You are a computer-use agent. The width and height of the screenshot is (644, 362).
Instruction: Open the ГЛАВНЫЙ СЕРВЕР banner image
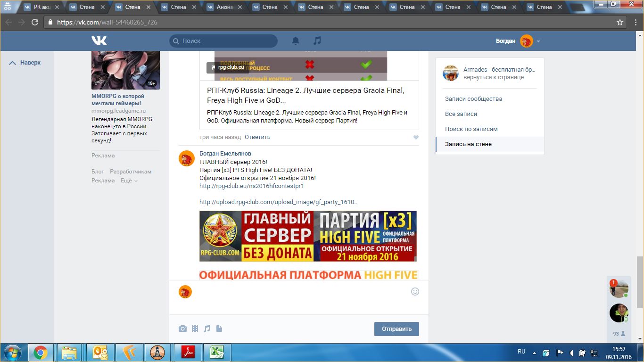(308, 236)
